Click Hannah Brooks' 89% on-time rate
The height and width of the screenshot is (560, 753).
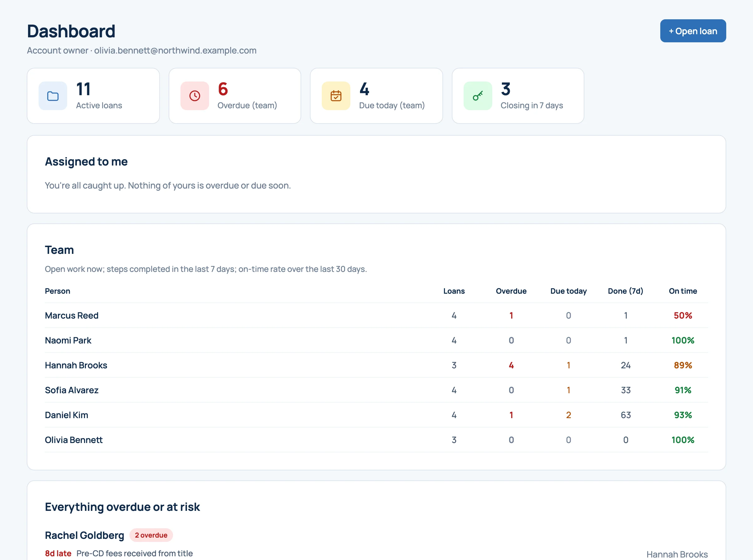[x=683, y=365]
